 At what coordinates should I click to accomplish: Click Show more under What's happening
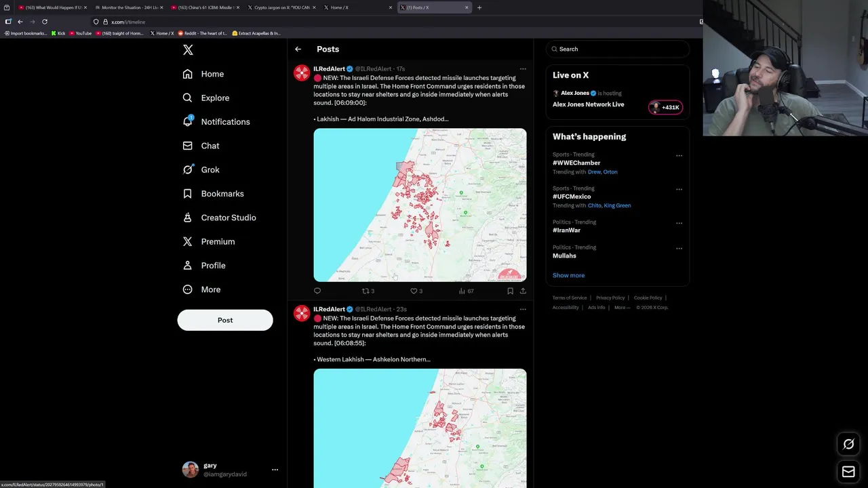568,275
